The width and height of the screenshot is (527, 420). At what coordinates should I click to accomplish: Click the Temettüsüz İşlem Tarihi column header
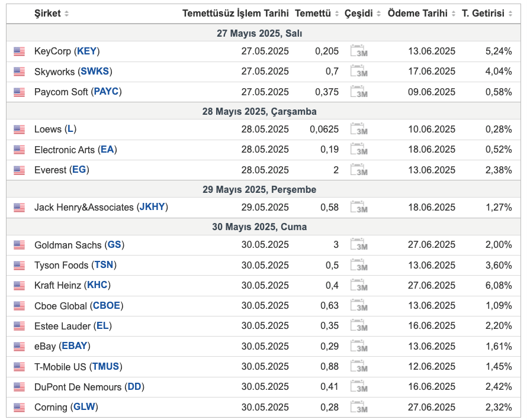tap(235, 14)
